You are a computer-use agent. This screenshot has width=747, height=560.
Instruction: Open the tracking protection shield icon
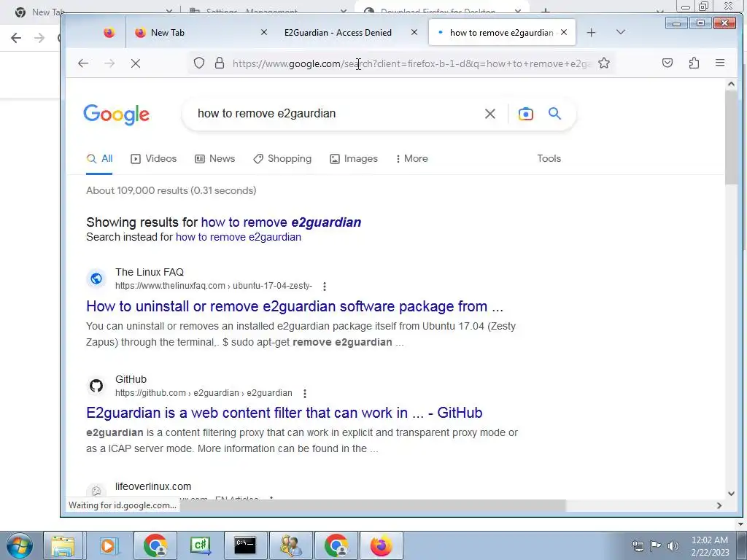pyautogui.click(x=199, y=63)
